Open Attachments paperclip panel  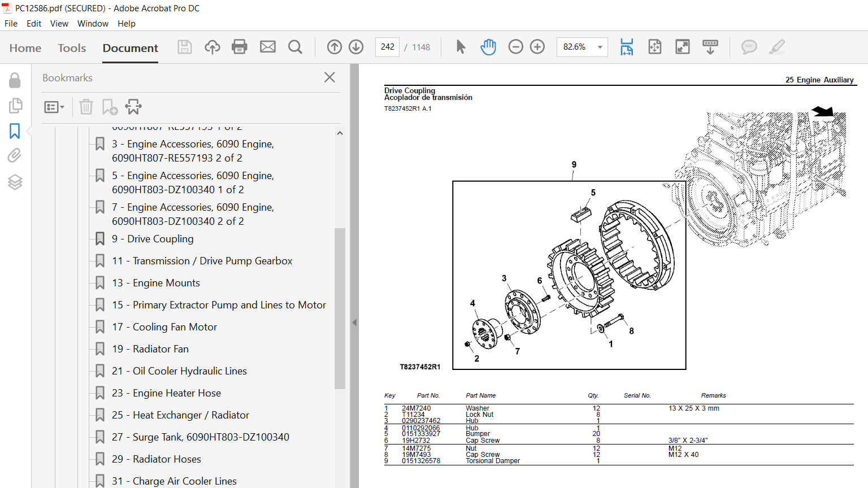coord(15,155)
